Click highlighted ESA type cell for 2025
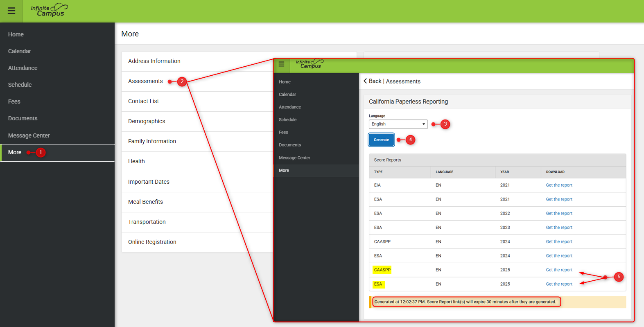644x327 pixels. point(378,284)
